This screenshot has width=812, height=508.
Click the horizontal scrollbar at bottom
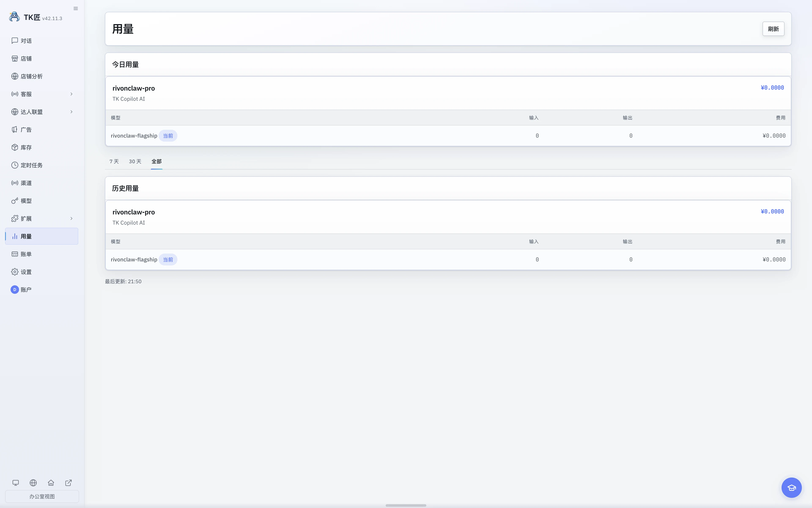coord(406,505)
